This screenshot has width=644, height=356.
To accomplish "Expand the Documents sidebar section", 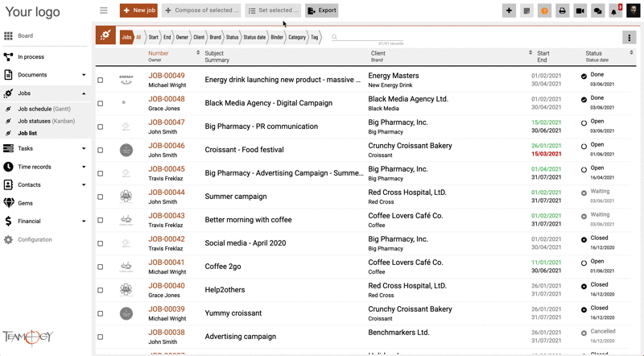I will [x=84, y=75].
